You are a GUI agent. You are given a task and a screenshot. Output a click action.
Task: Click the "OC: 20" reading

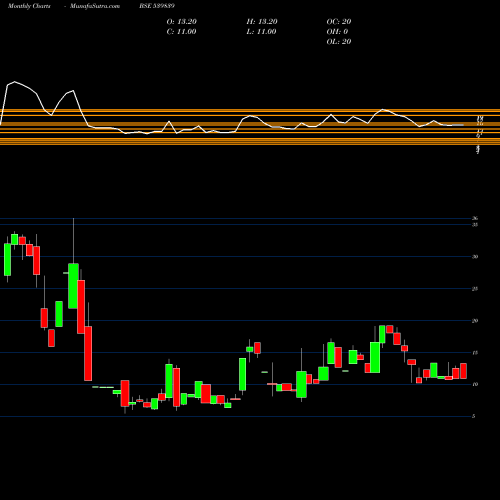[339, 22]
